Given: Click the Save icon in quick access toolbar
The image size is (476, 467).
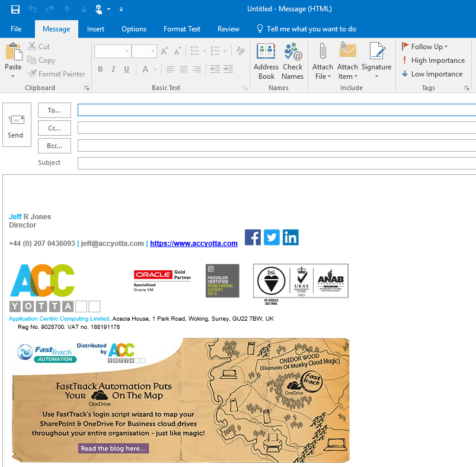Looking at the screenshot, I should click(15, 9).
